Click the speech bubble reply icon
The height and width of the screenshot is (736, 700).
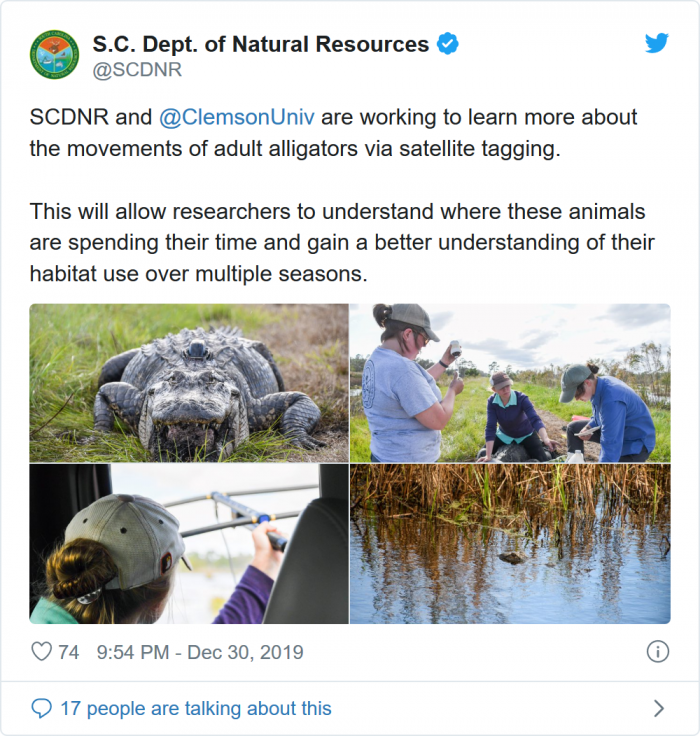(41, 709)
